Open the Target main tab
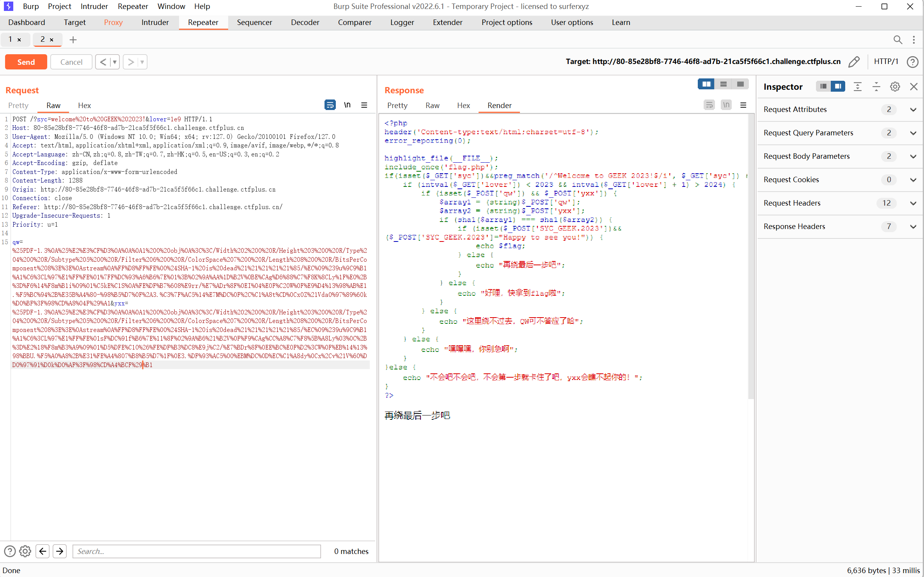This screenshot has height=577, width=924. (74, 22)
